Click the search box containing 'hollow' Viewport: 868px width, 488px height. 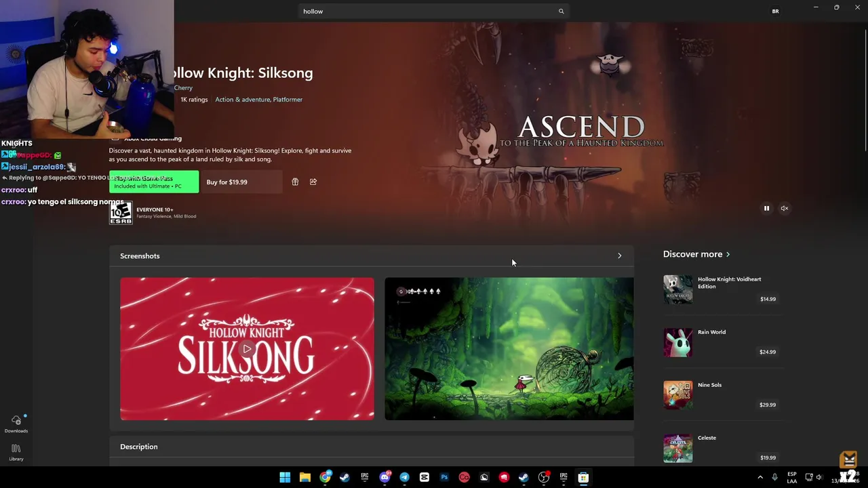(434, 12)
